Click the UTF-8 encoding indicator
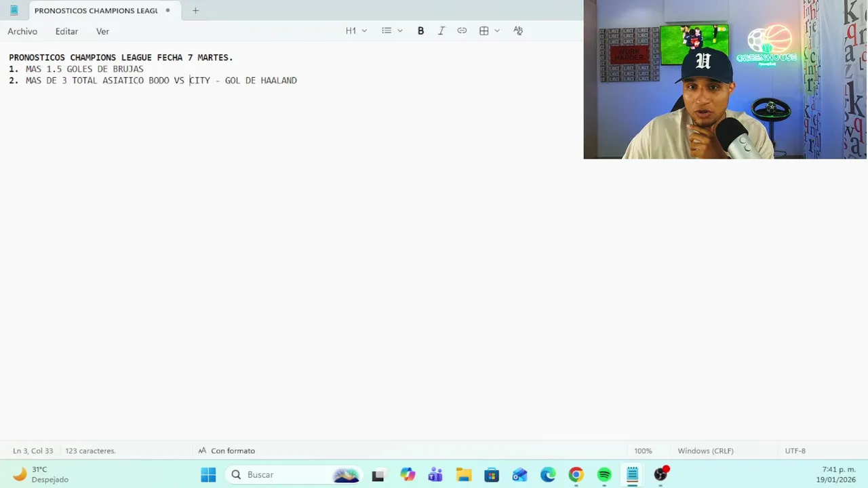The image size is (868, 488). [x=795, y=451]
